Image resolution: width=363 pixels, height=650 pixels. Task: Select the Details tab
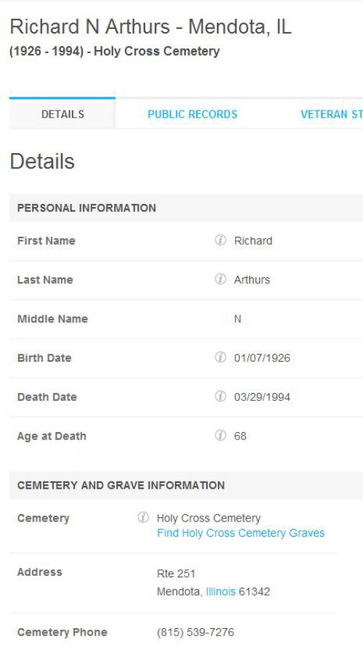[63, 114]
